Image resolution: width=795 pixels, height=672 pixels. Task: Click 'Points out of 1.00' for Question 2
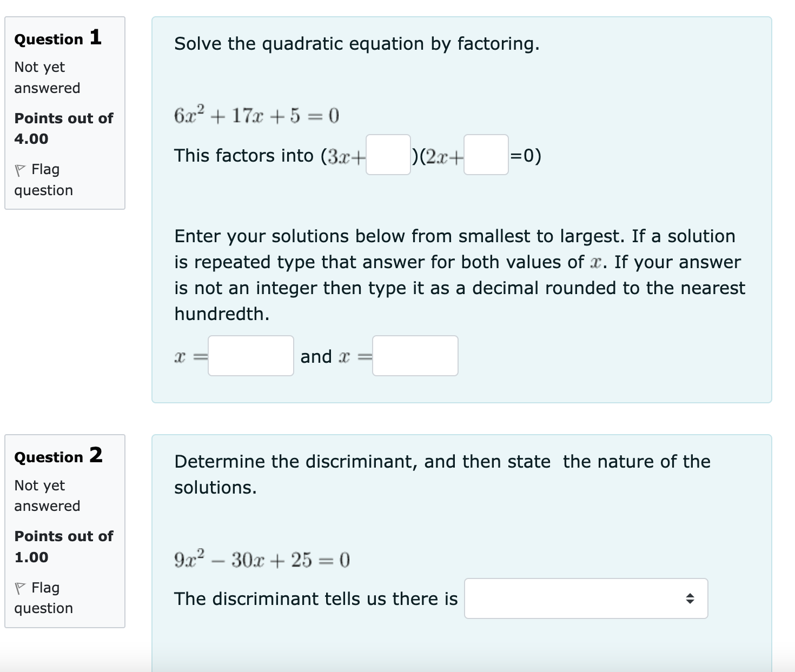point(63,546)
